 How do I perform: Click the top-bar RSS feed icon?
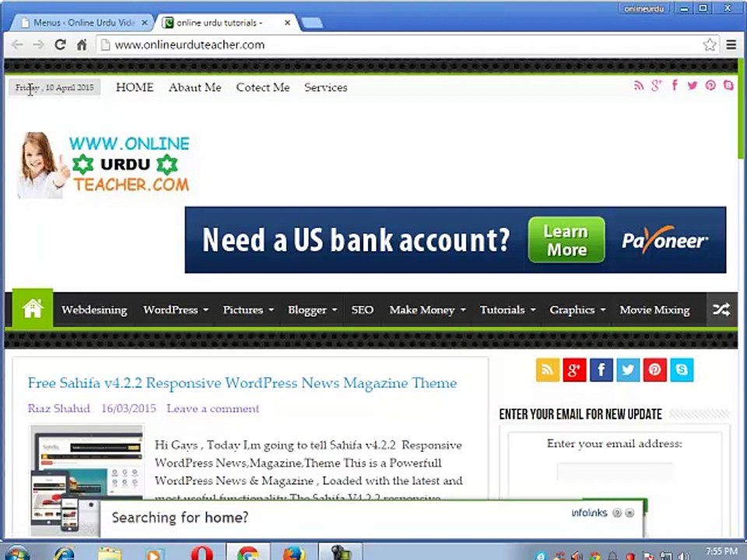[639, 86]
